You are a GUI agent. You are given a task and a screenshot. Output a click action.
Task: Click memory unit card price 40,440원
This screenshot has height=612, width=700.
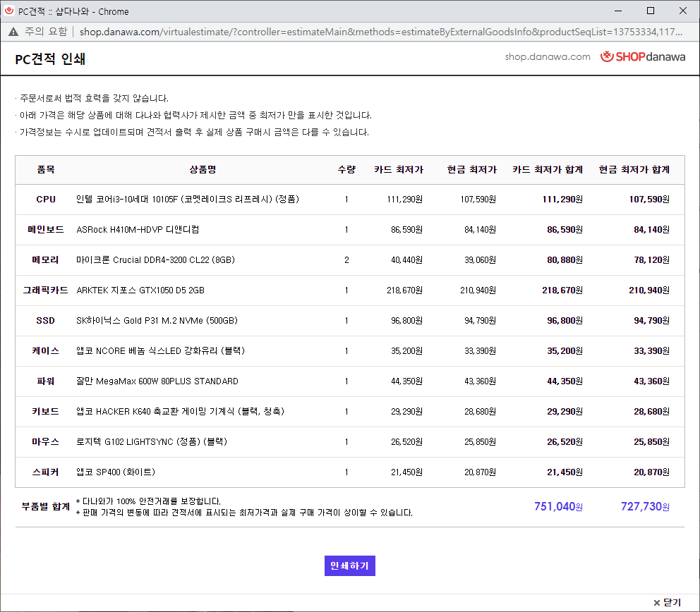point(406,260)
